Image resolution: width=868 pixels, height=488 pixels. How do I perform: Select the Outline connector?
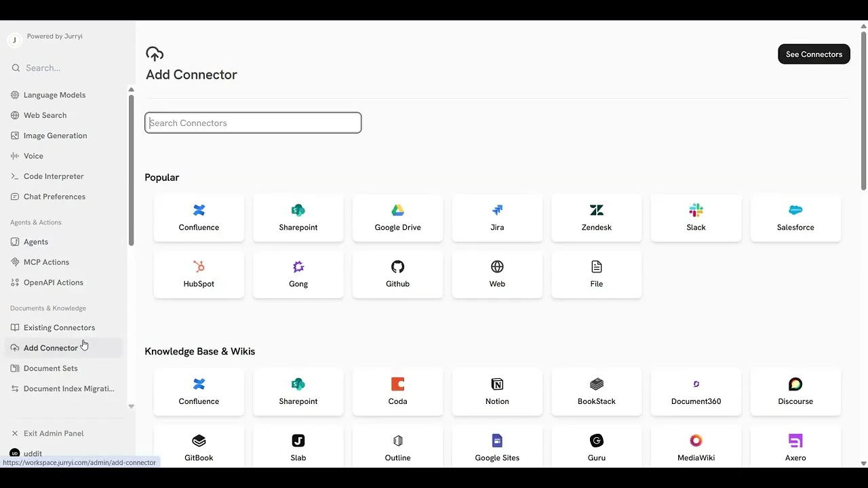(x=398, y=447)
